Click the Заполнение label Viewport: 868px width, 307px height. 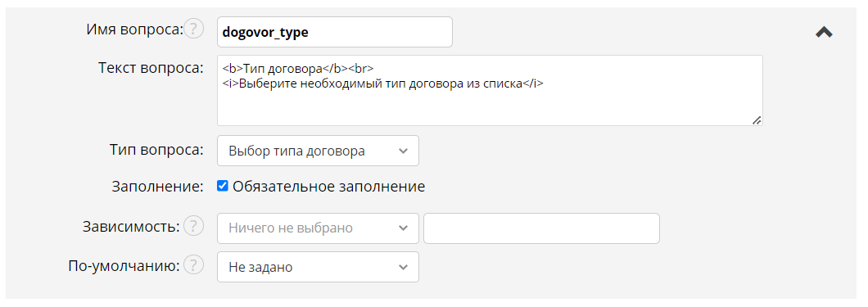tap(158, 187)
